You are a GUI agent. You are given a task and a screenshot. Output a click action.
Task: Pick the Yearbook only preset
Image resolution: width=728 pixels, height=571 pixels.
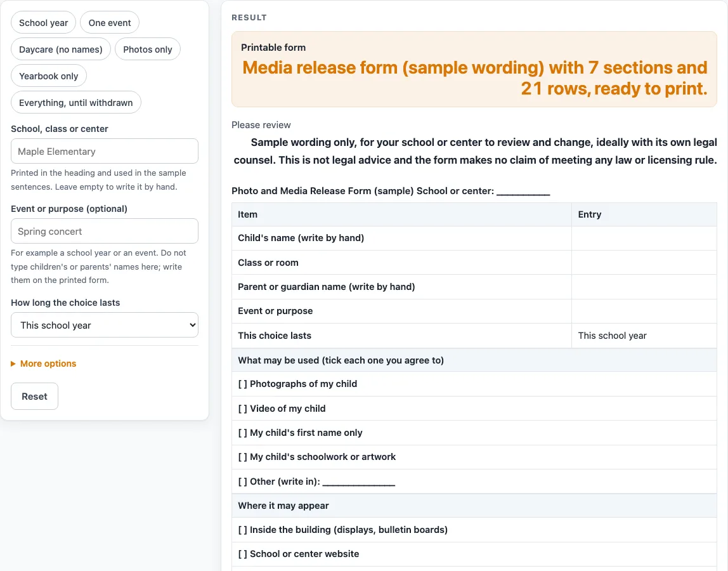coord(49,75)
